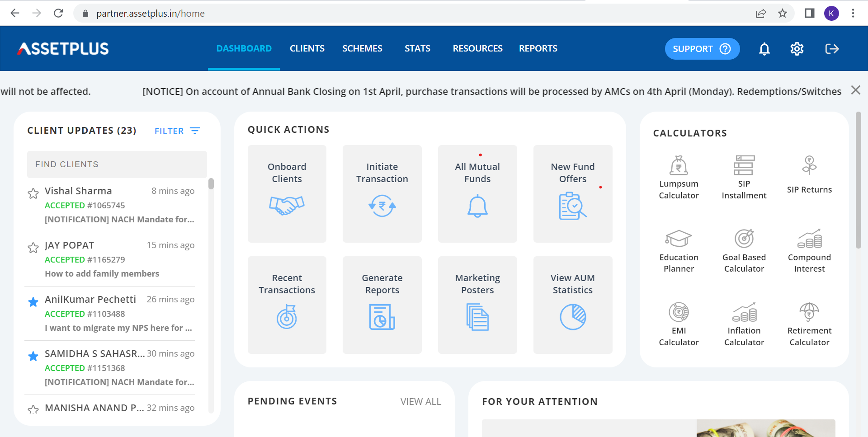
Task: Navigate to the REPORTS section
Action: 538,48
